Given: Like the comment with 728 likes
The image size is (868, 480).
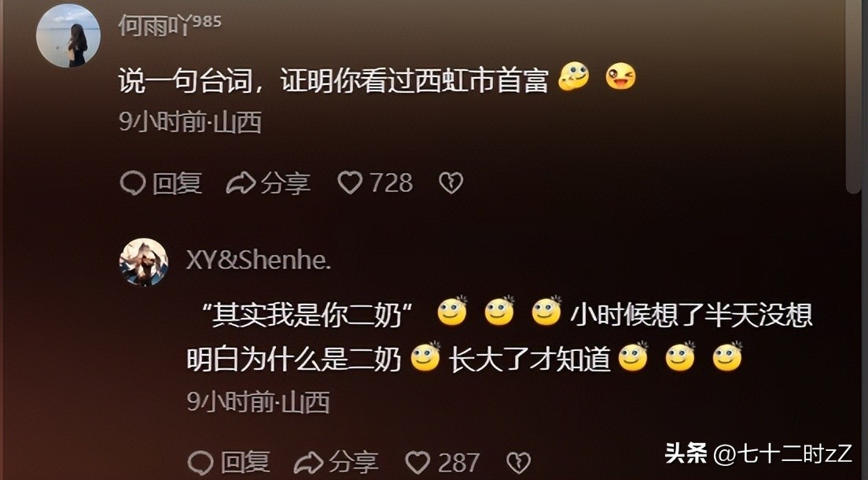Looking at the screenshot, I should coord(350,183).
